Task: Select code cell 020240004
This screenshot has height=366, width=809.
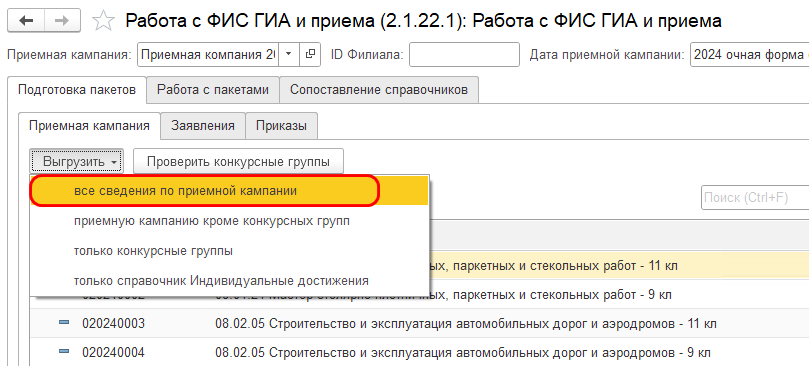Action: pyautogui.click(x=114, y=353)
